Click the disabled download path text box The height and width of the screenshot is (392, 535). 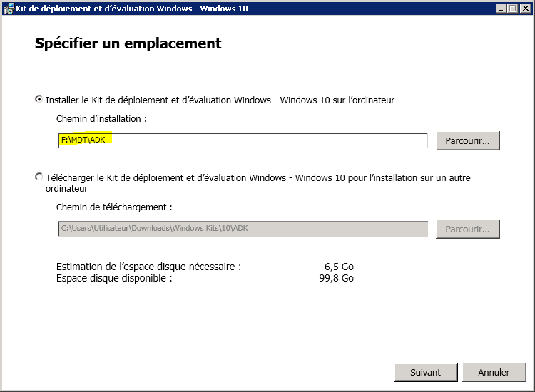pos(243,229)
